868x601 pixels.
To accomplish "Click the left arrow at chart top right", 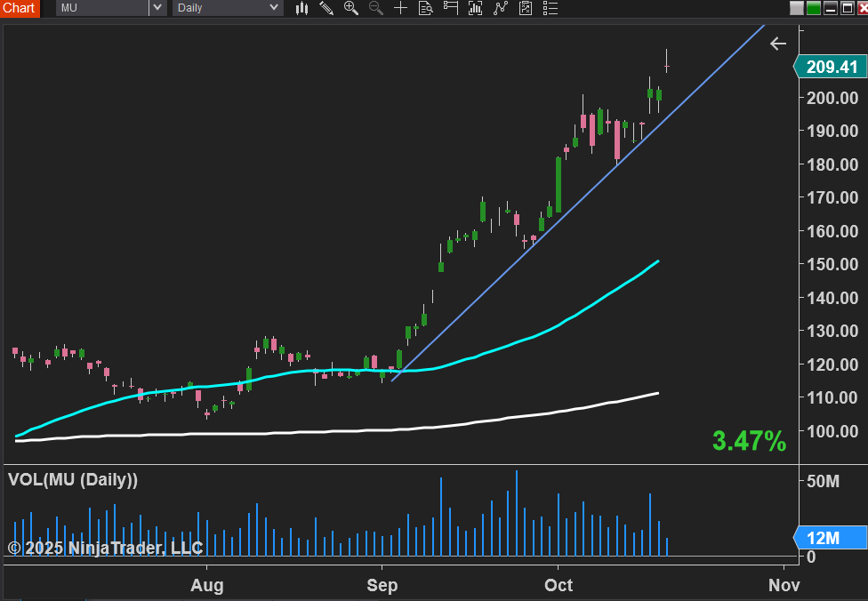I will click(x=778, y=44).
